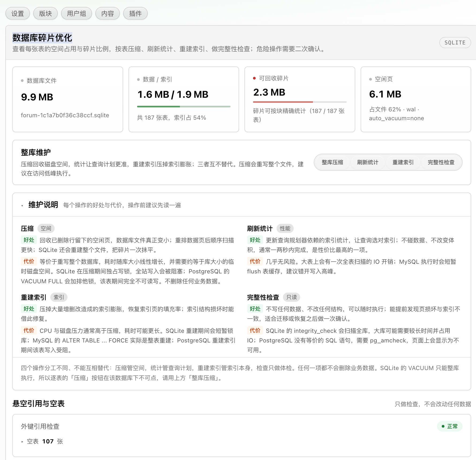Click the 重建索引 button
Viewport: 476px width, 460px height.
403,162
